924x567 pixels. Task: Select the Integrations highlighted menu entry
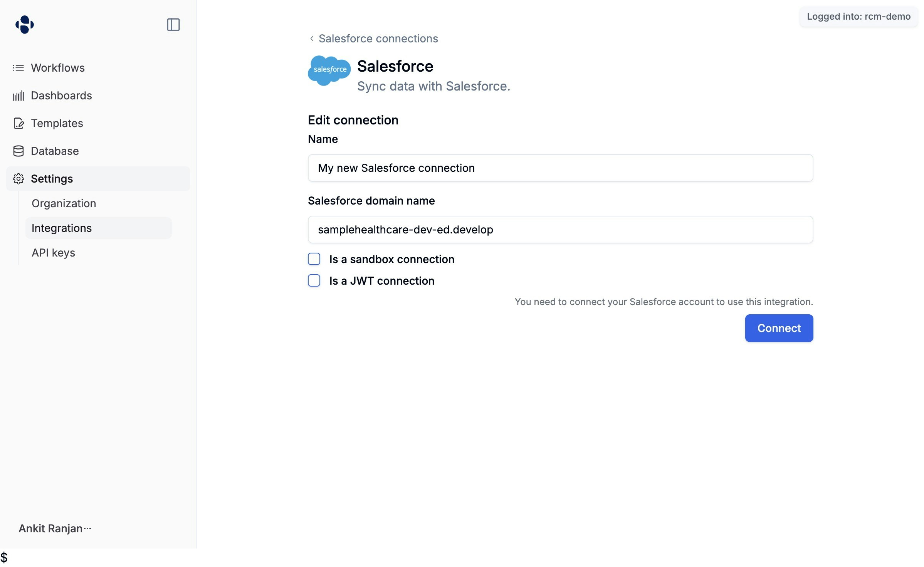[62, 228]
